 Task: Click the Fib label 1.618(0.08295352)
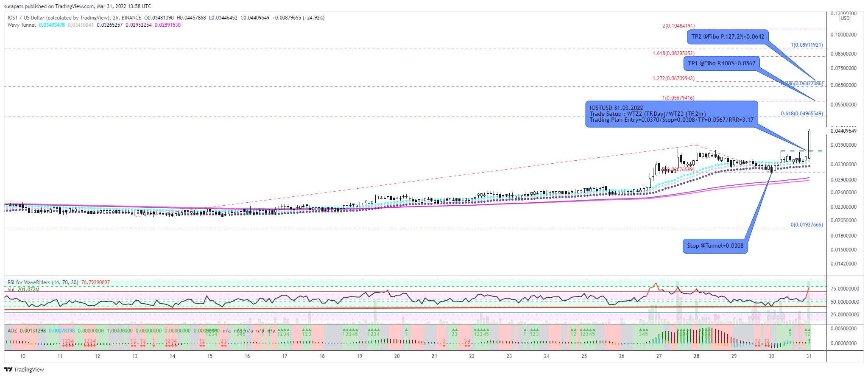[x=673, y=53]
